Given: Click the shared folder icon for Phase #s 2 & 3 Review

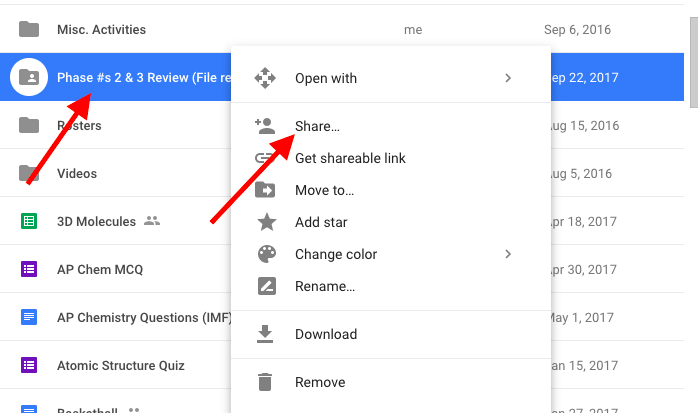Looking at the screenshot, I should click(29, 77).
